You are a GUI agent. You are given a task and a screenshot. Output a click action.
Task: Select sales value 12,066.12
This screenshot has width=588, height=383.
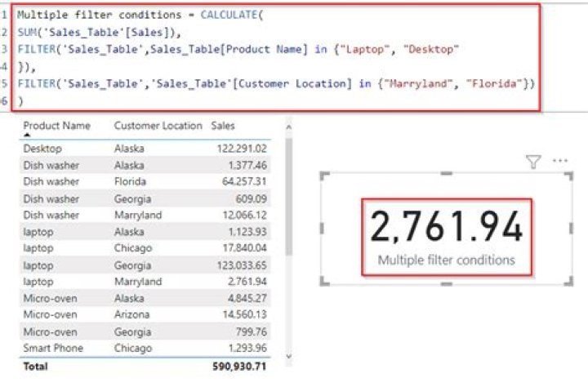pyautogui.click(x=244, y=215)
